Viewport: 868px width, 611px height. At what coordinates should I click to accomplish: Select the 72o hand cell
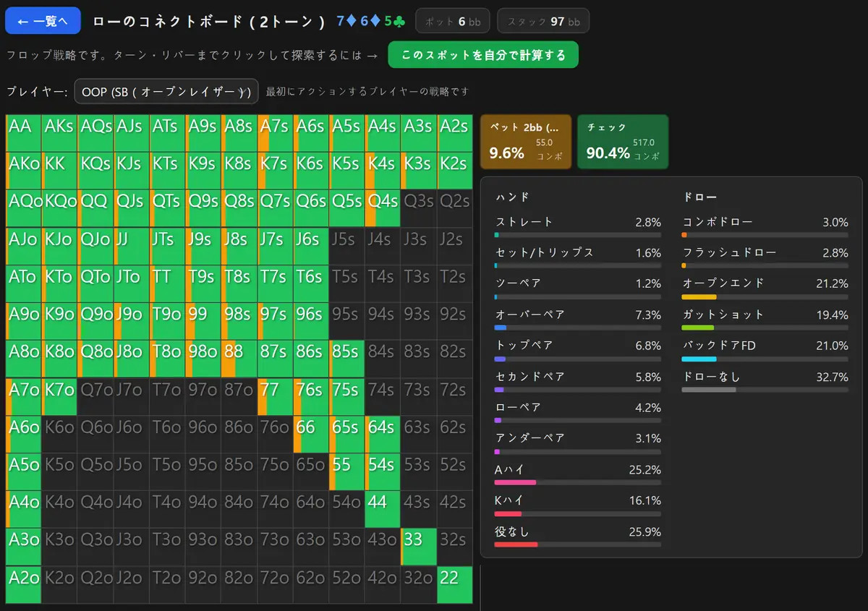pyautogui.click(x=276, y=585)
